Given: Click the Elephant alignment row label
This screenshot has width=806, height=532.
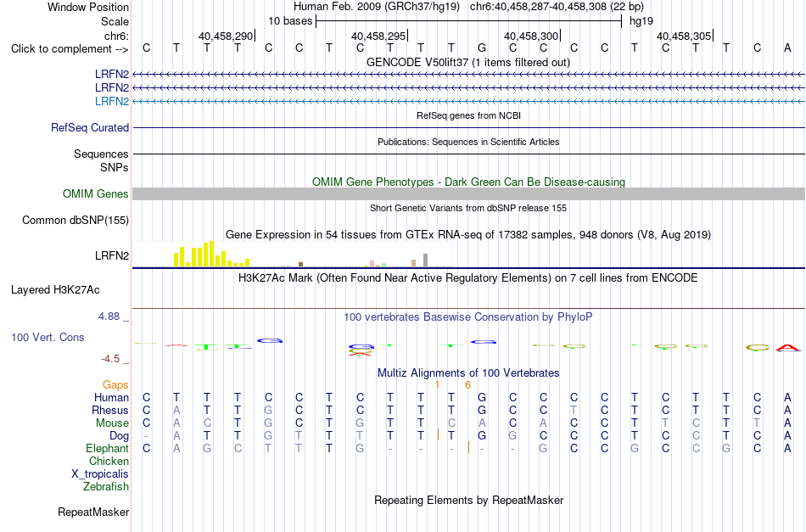Looking at the screenshot, I should (107, 448).
